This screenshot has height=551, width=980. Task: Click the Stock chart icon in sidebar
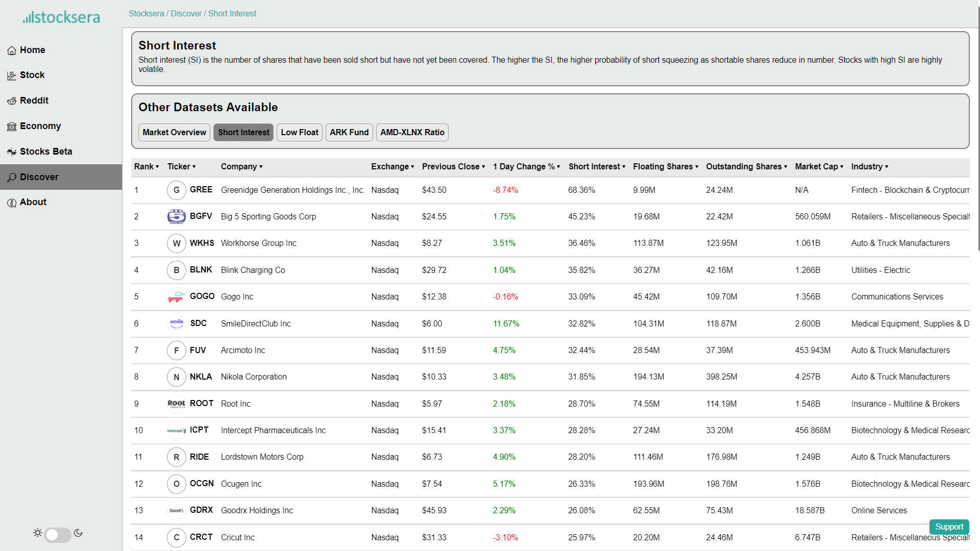click(x=12, y=76)
